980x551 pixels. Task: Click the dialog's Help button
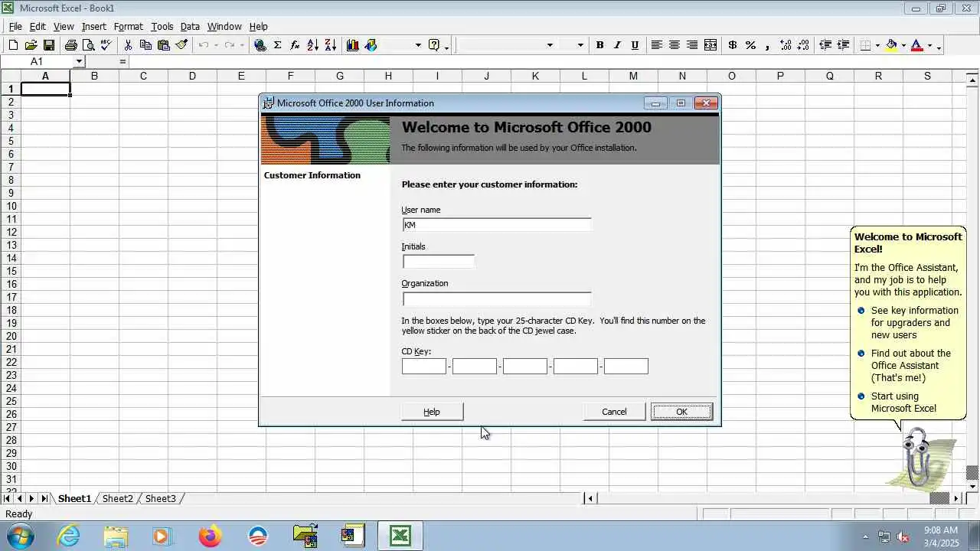[432, 412]
